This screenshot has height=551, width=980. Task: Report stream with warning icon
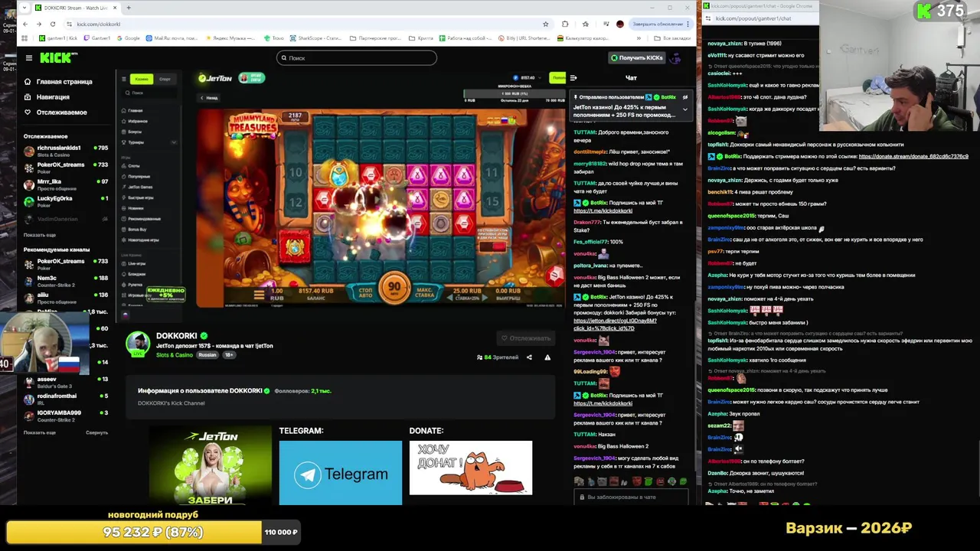547,357
